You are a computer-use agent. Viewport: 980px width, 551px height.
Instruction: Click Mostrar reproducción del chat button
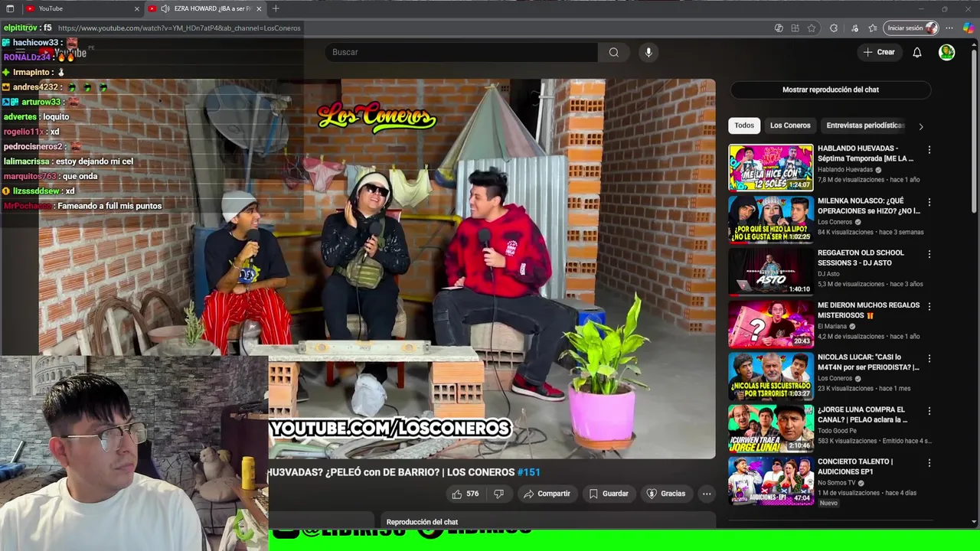[831, 90]
